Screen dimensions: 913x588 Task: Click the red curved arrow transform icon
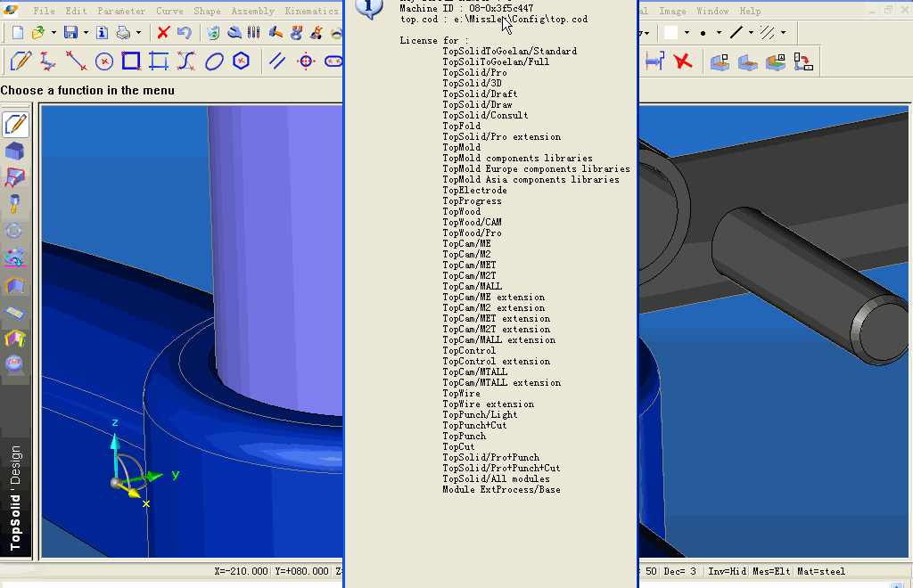[x=803, y=61]
